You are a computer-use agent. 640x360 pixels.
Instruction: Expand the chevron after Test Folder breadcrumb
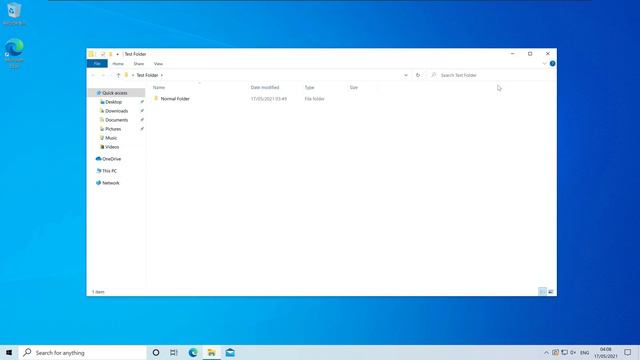tap(162, 75)
